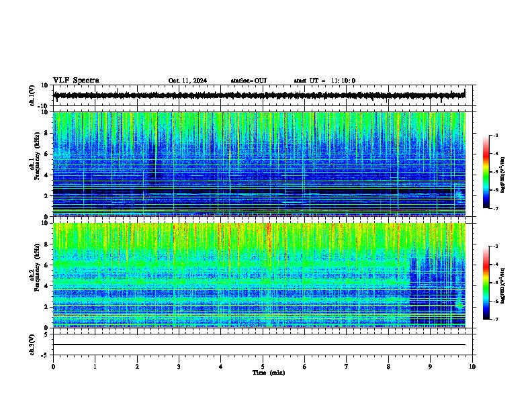
Task: Click the ch.1 voltage waveform trace
Action: click(259, 95)
